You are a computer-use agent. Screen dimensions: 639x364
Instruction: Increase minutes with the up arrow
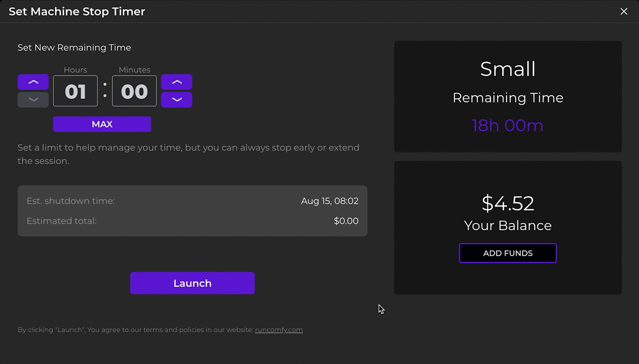[x=177, y=82]
